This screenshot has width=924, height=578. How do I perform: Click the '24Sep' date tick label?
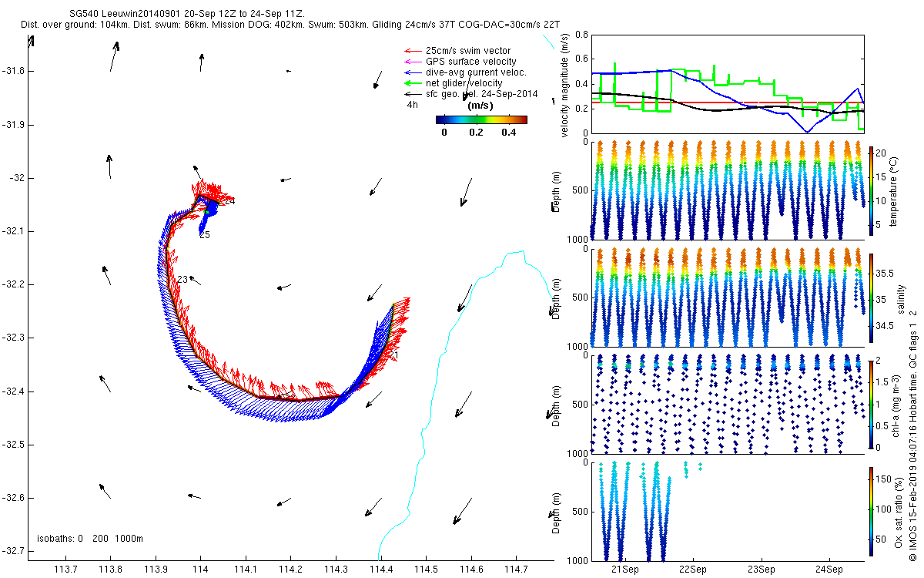click(830, 570)
